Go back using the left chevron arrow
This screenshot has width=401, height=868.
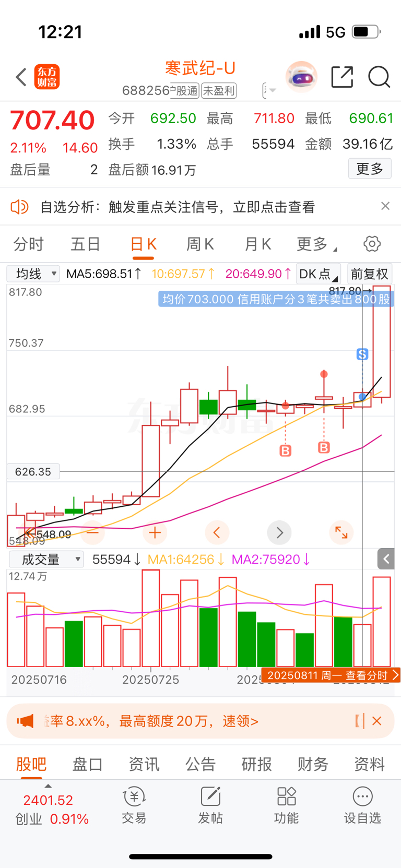click(x=21, y=77)
